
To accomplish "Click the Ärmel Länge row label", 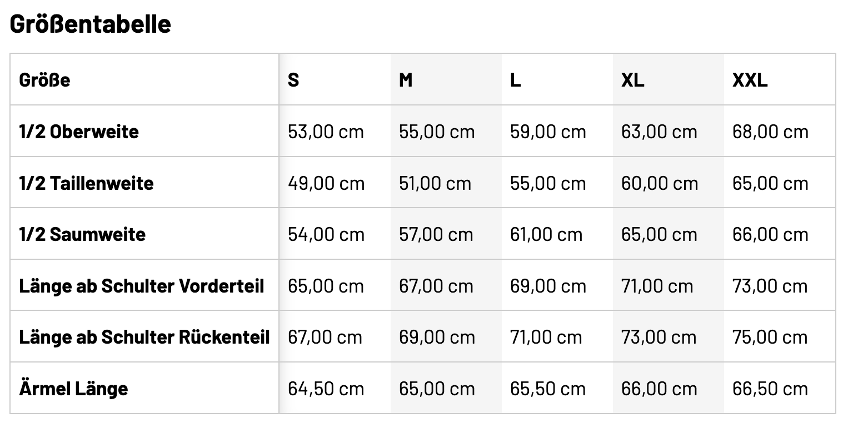I will (73, 389).
